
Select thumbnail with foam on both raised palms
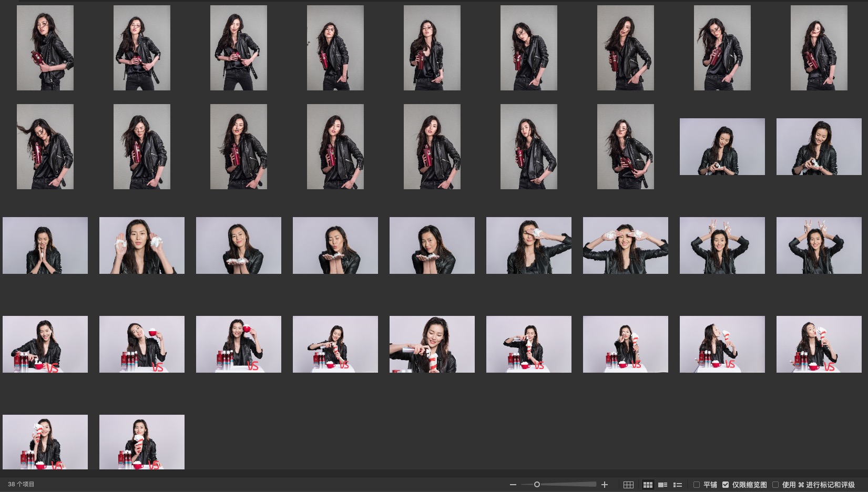(x=142, y=245)
